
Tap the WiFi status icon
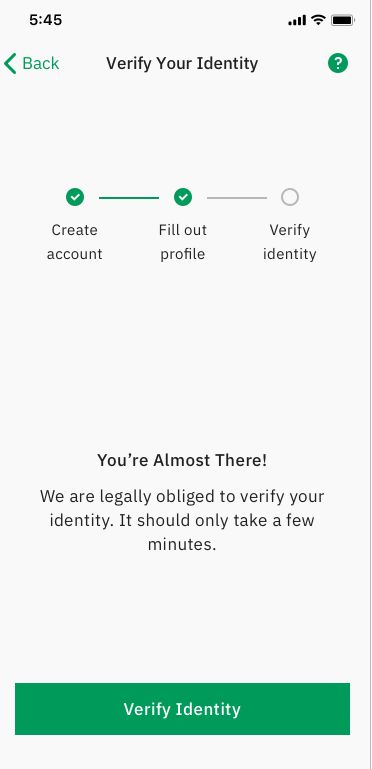tap(318, 20)
